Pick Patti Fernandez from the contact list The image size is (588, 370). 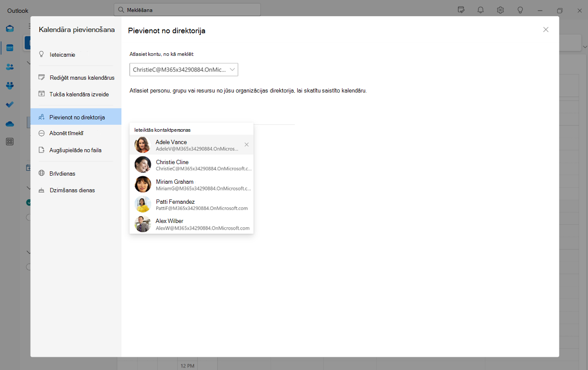tap(191, 204)
